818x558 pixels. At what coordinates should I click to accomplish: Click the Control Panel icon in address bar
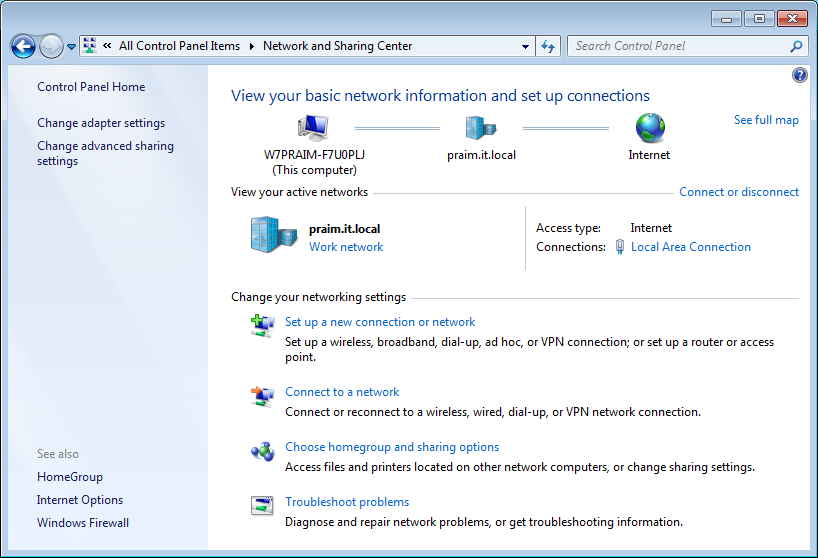click(x=90, y=45)
